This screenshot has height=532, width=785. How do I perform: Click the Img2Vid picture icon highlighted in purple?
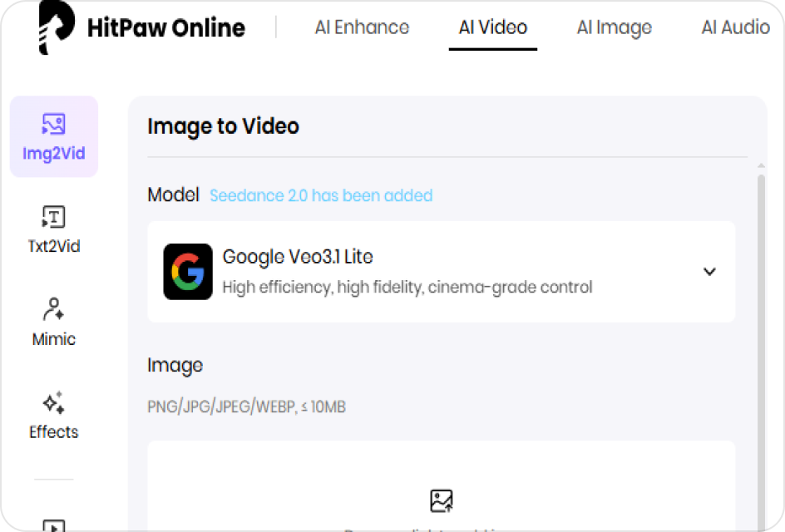pyautogui.click(x=53, y=123)
